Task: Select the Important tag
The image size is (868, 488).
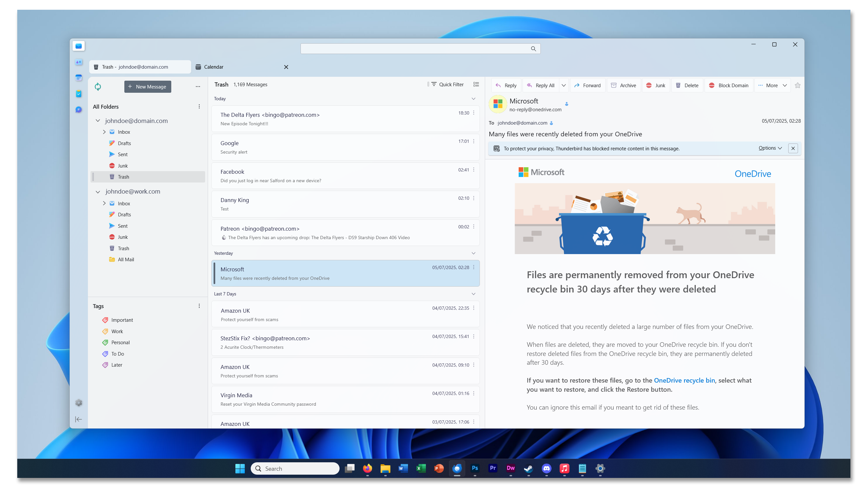Action: coord(122,320)
